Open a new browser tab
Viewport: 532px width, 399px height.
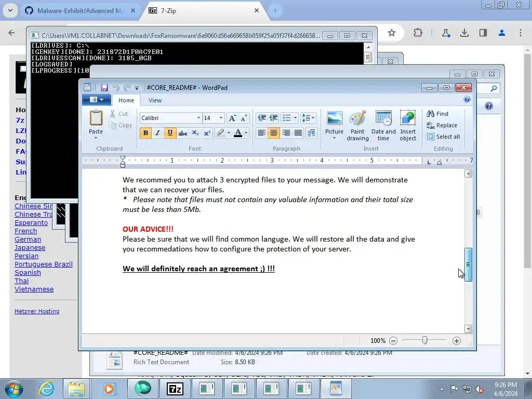coord(275,10)
